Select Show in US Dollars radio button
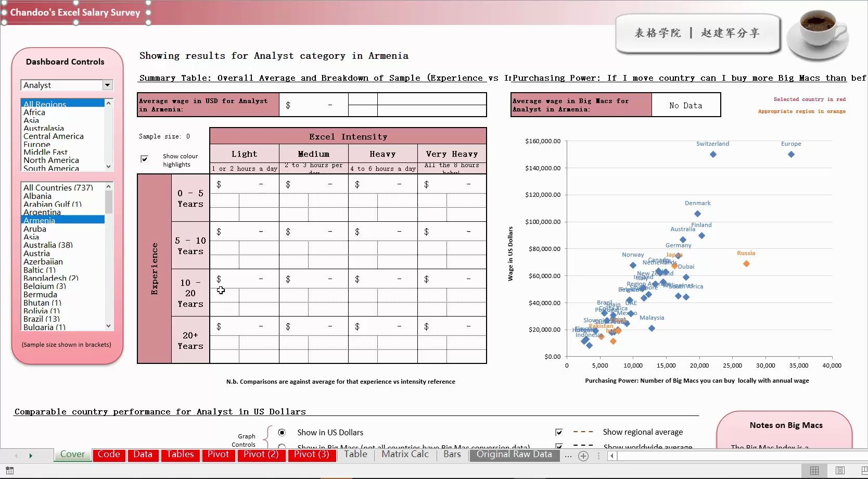Screen dimensions: 868x479 [x=282, y=432]
